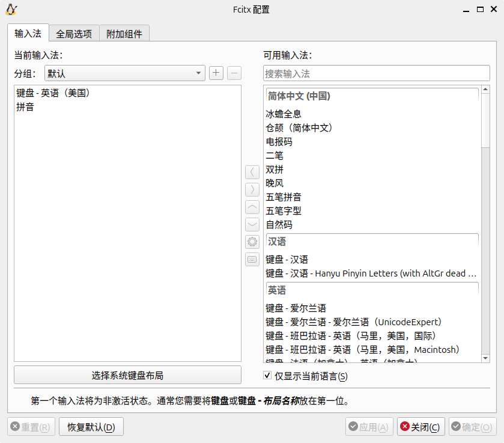Select 电报码 input method
Screen dimensions: 504x443
[372, 141]
